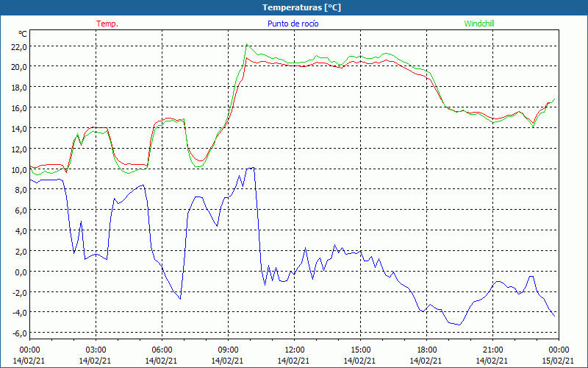Click the -2,0 y-axis value
588x368 pixels.
coord(20,292)
